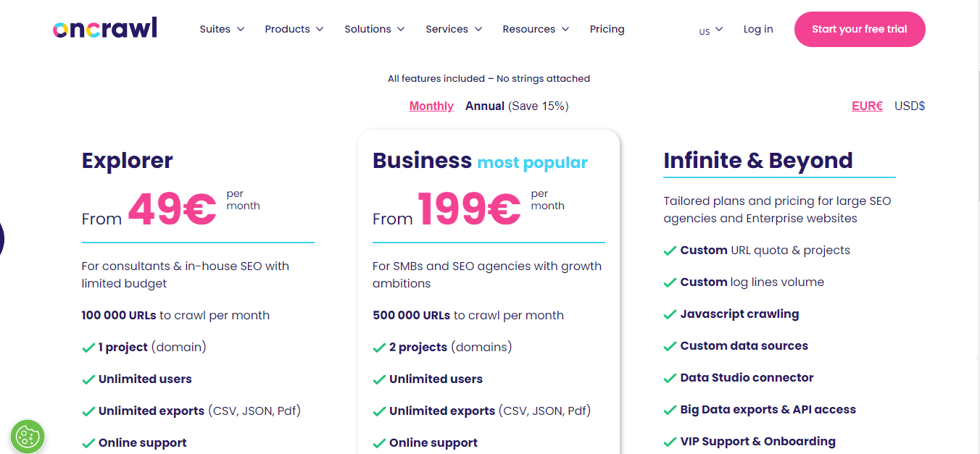This screenshot has height=454, width=980.
Task: Open the US language selector
Action: (710, 30)
